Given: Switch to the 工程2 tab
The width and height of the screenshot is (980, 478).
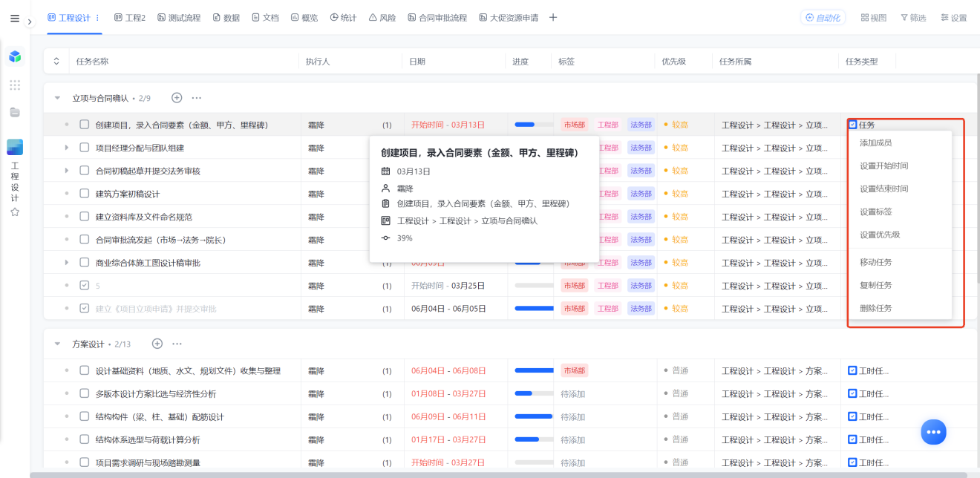Looking at the screenshot, I should [130, 18].
